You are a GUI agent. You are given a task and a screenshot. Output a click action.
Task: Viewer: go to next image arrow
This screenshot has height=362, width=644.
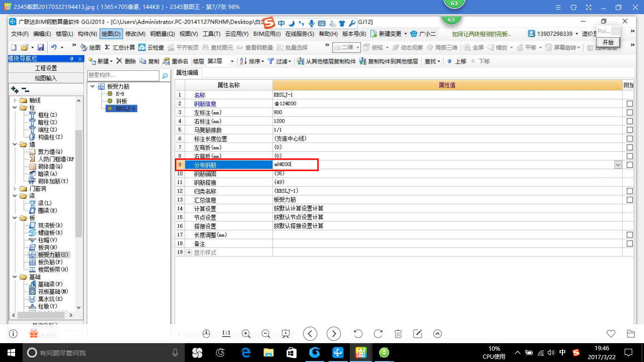(334, 334)
